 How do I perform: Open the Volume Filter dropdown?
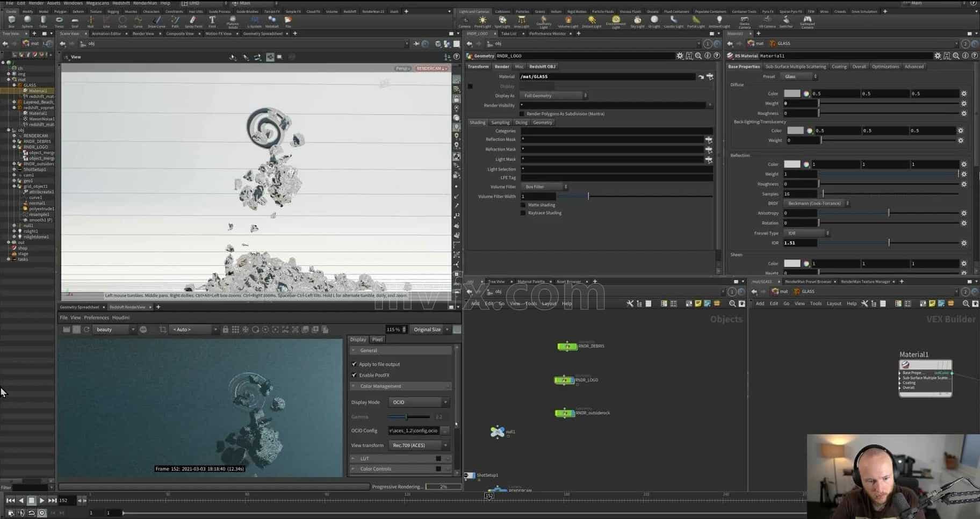click(544, 187)
